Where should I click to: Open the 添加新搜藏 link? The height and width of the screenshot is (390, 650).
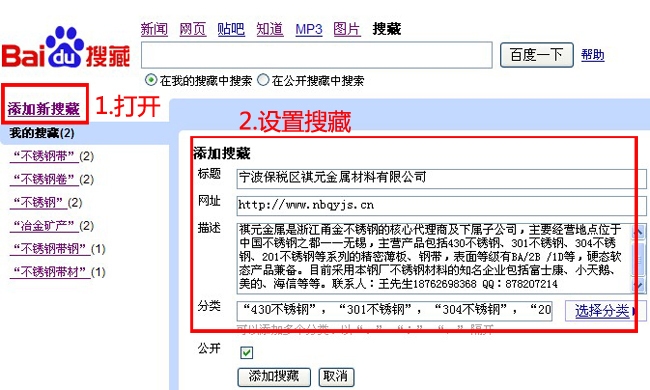44,109
